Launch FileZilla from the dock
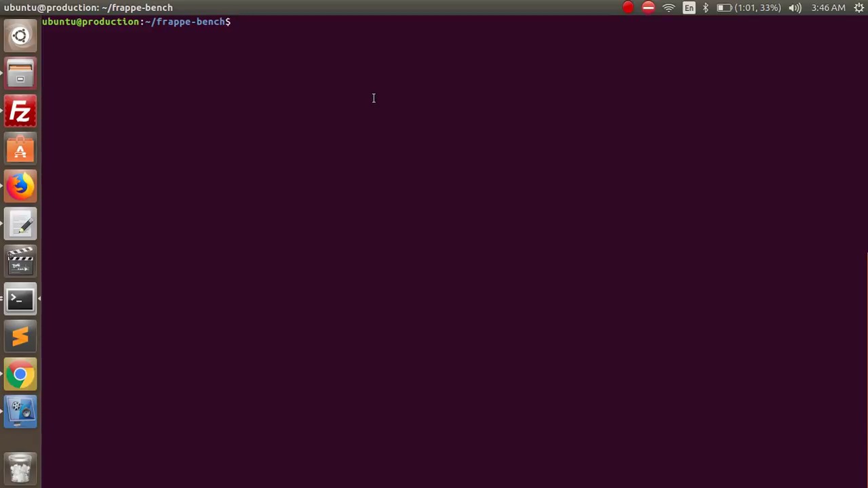The width and height of the screenshot is (868, 488). pos(20,111)
